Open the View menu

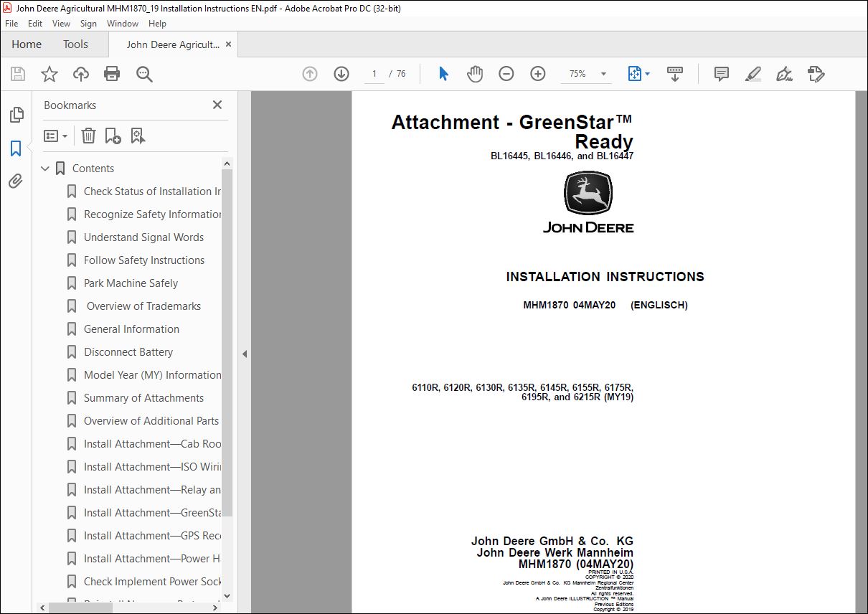pyautogui.click(x=61, y=24)
